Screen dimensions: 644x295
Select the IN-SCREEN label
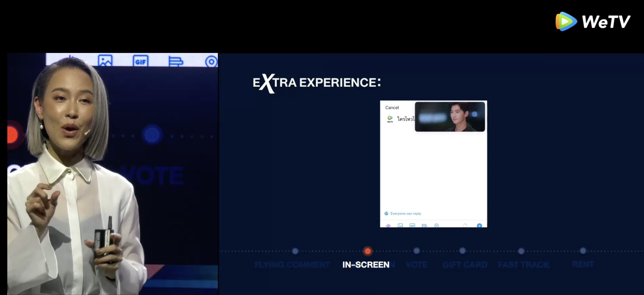(x=366, y=265)
